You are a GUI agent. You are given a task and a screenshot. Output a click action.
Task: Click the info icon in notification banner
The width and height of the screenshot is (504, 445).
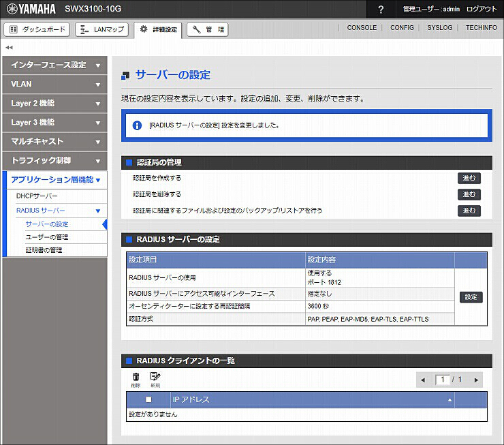click(137, 125)
